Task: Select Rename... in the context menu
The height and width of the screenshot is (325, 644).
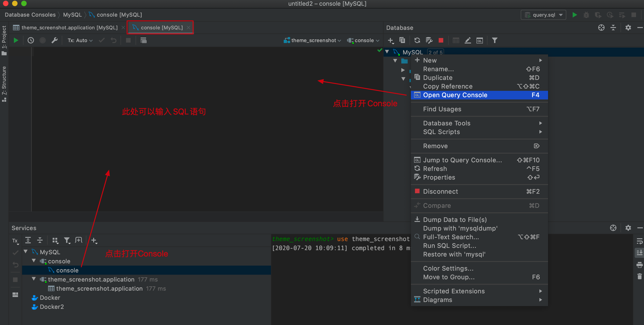Action: point(479,69)
